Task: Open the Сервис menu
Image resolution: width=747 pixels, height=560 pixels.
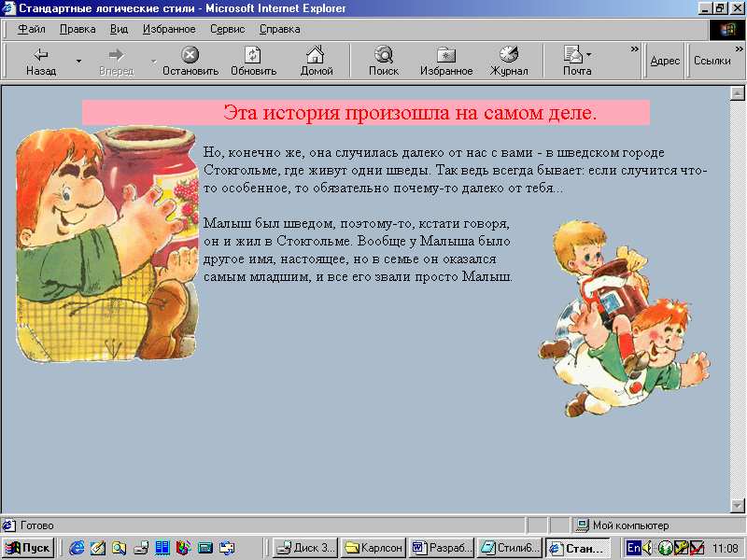Action: (x=228, y=29)
